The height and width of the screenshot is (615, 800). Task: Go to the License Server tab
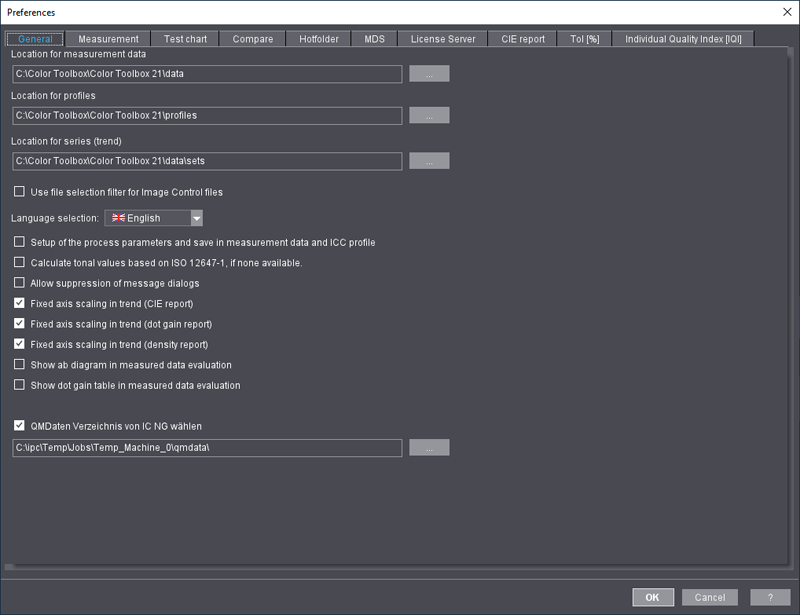(x=442, y=39)
